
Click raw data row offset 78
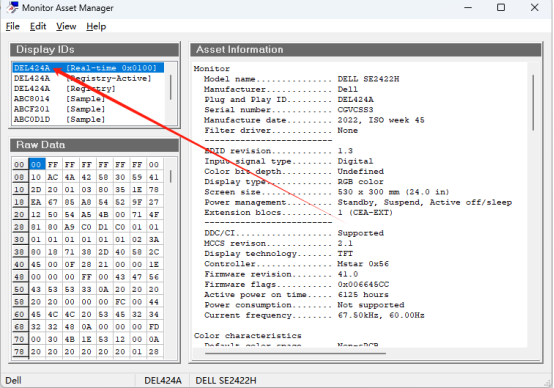19,352
